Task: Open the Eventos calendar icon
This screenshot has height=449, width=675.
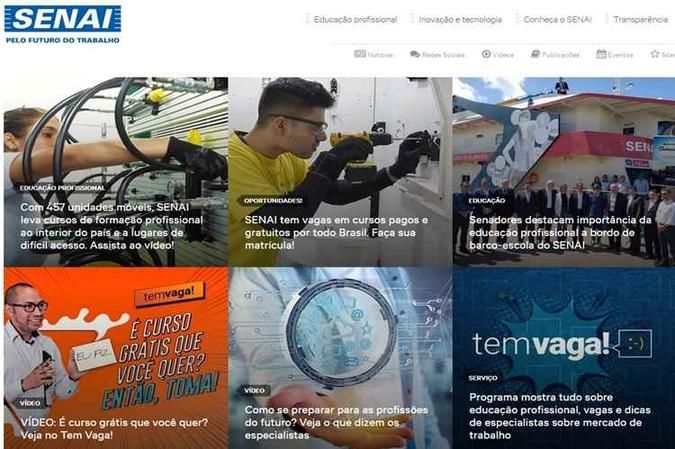Action: click(x=601, y=54)
